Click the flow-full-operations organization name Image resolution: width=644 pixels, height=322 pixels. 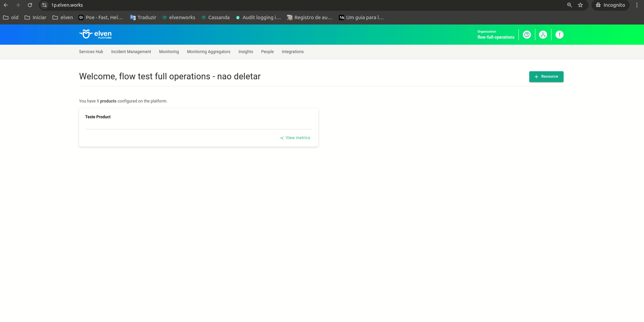496,37
